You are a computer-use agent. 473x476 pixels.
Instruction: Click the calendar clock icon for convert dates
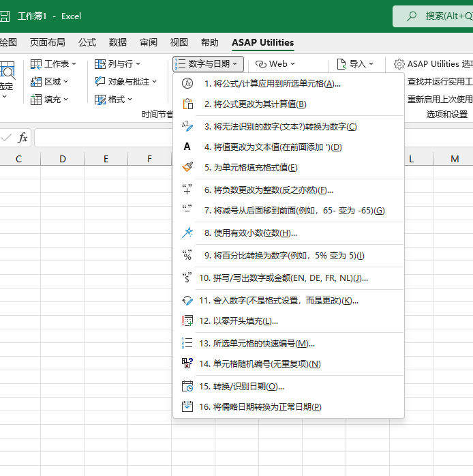pos(187,386)
